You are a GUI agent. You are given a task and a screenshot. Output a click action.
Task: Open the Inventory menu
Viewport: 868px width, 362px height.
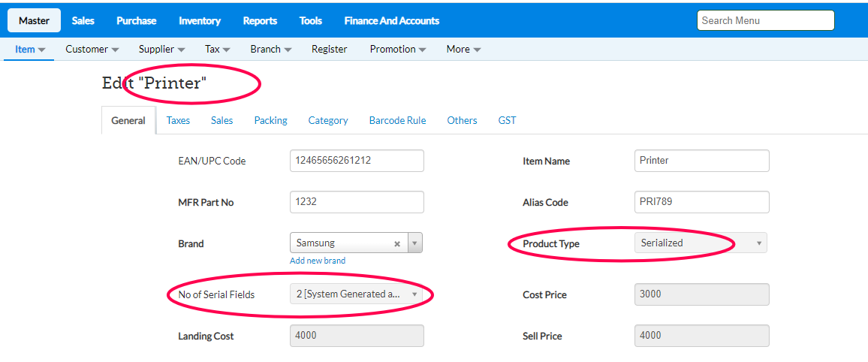pyautogui.click(x=200, y=20)
